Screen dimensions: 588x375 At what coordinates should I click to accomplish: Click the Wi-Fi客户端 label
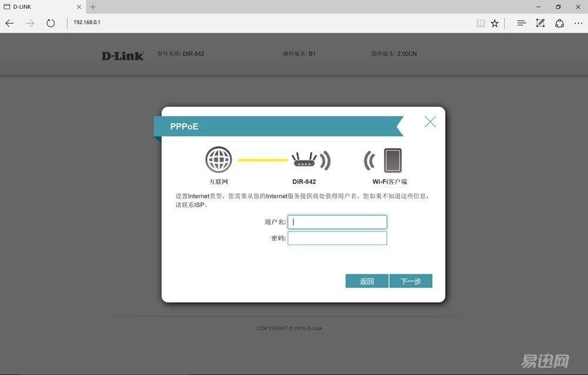[x=390, y=182]
